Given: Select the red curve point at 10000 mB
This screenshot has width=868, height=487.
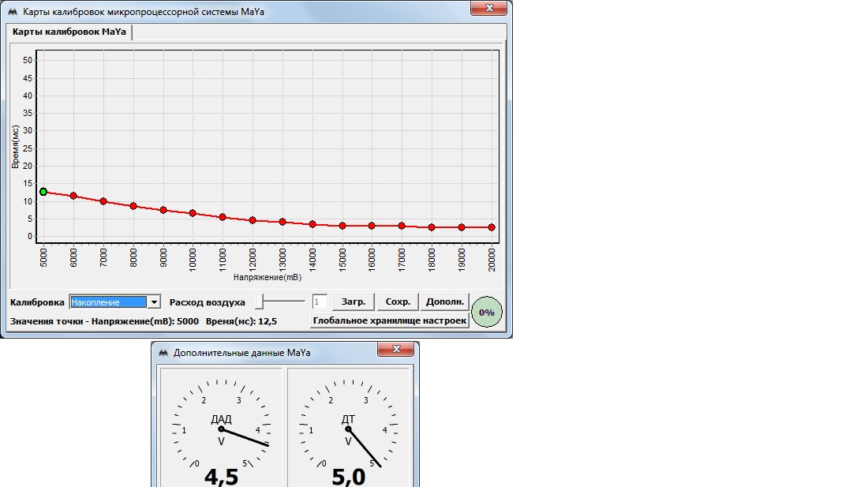Looking at the screenshot, I should click(193, 213).
